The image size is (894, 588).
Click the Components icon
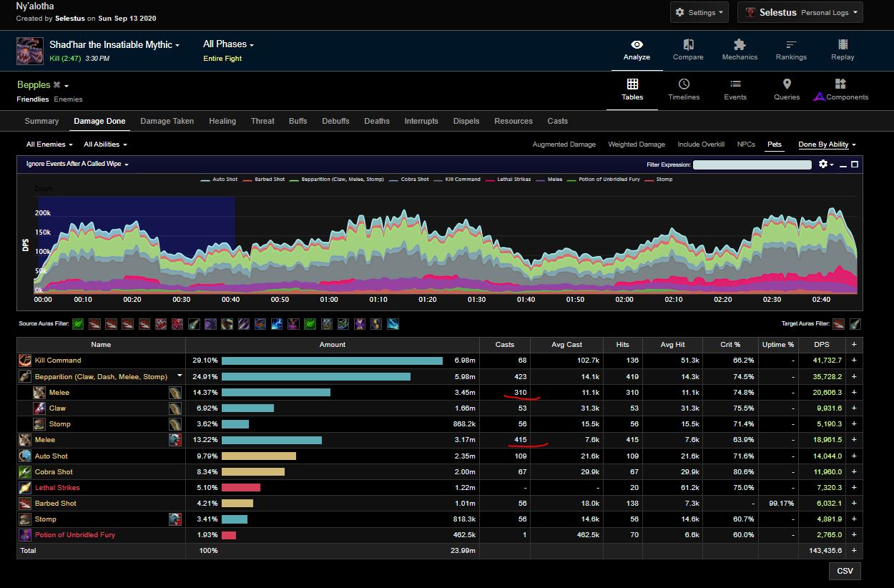tap(840, 84)
